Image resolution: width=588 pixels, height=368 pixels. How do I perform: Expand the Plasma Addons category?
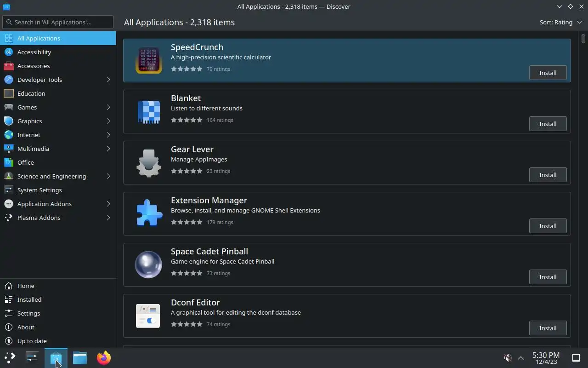[108, 218]
